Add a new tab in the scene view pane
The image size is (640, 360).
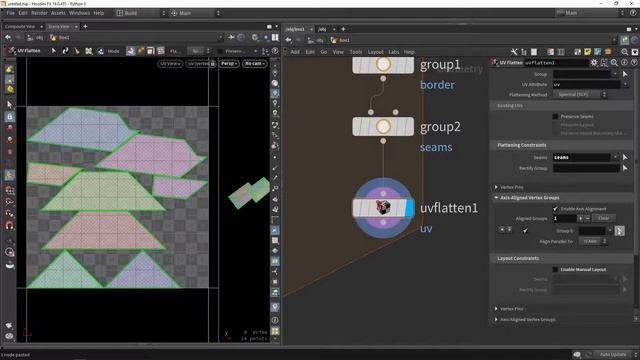click(x=85, y=27)
